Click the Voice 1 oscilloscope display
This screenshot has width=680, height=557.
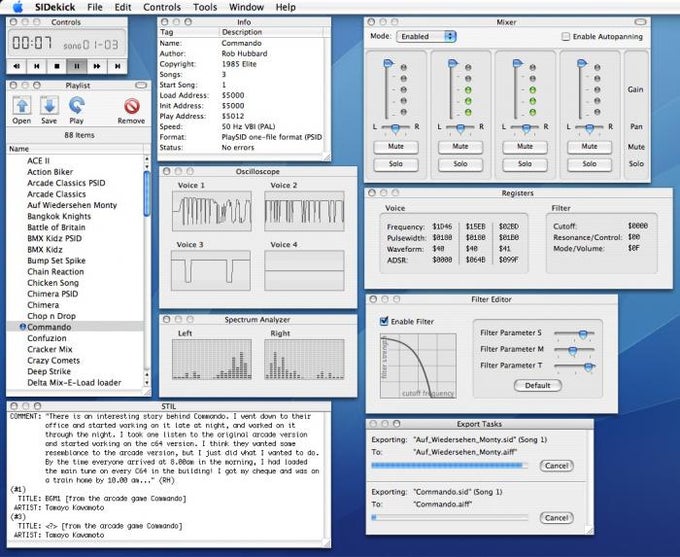tap(212, 211)
